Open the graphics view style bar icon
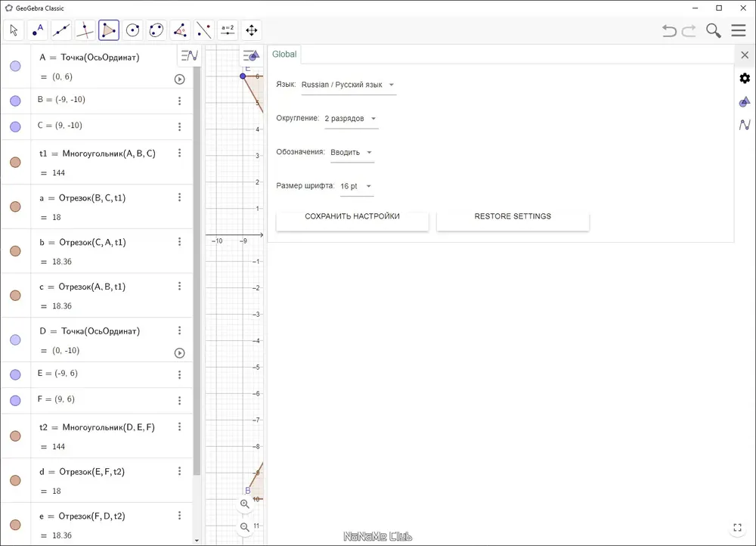Image resolution: width=756 pixels, height=546 pixels. 251,55
